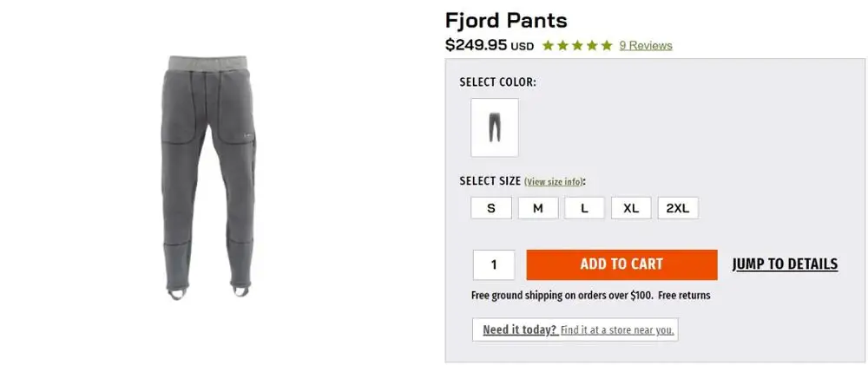Select the gray pants color swatch
This screenshot has height=365, width=868.
[495, 127]
